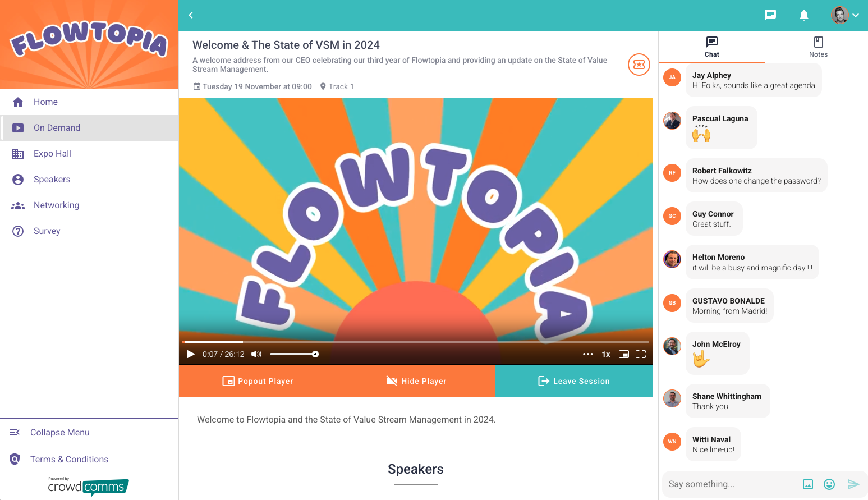Image resolution: width=868 pixels, height=500 pixels.
Task: Change the 1x playback speed
Action: (x=606, y=354)
